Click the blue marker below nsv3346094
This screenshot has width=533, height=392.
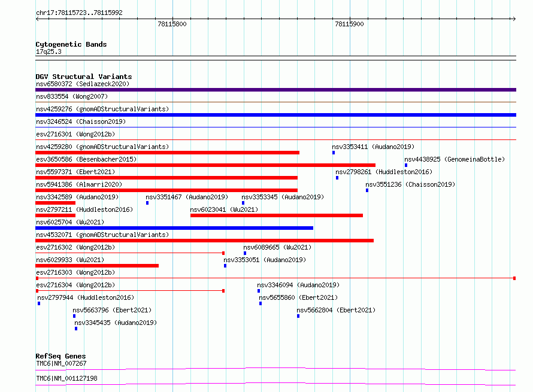coord(259,291)
